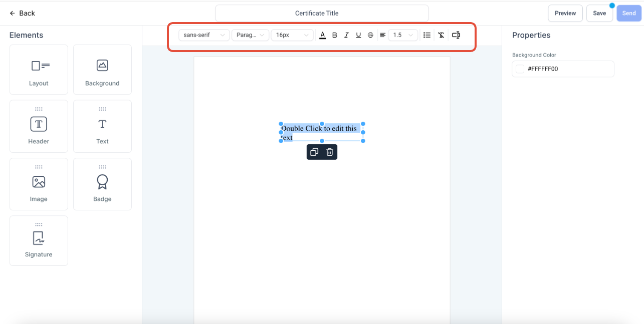Underline the selected text
Viewport: 644px width, 324px height.
click(358, 35)
